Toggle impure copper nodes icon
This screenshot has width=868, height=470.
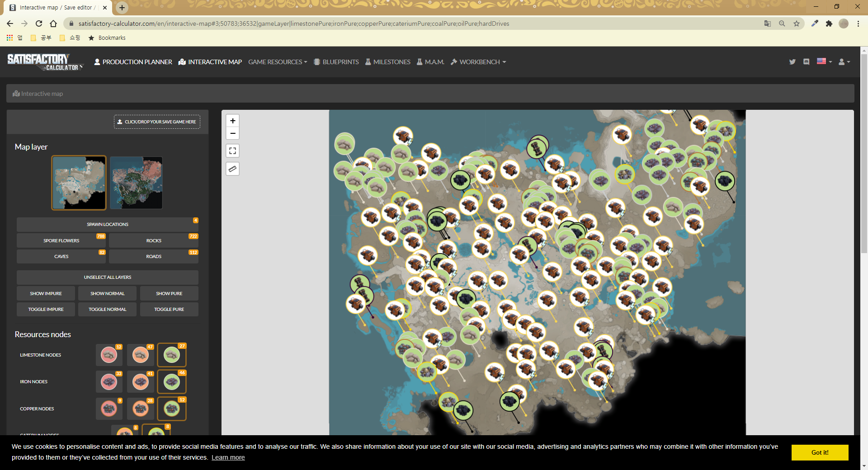[109, 409]
